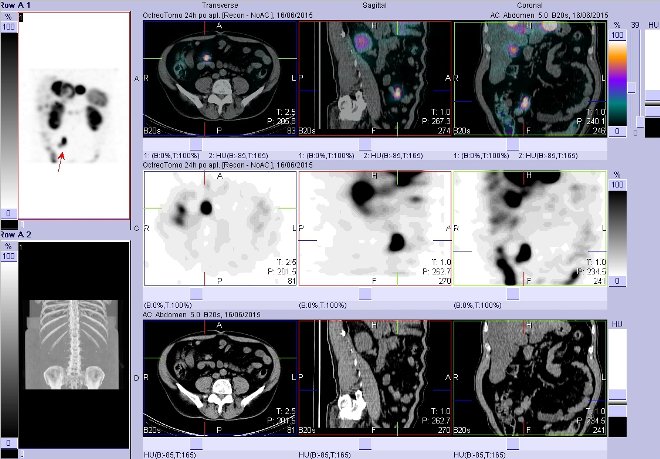Click the slice slider under fused coronal view

click(529, 145)
